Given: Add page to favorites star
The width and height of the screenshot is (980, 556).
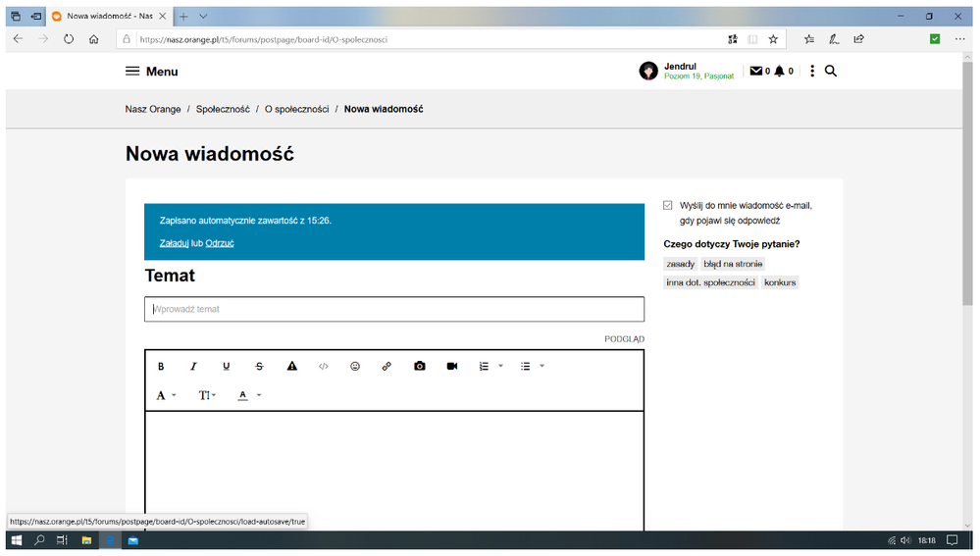Looking at the screenshot, I should [773, 38].
